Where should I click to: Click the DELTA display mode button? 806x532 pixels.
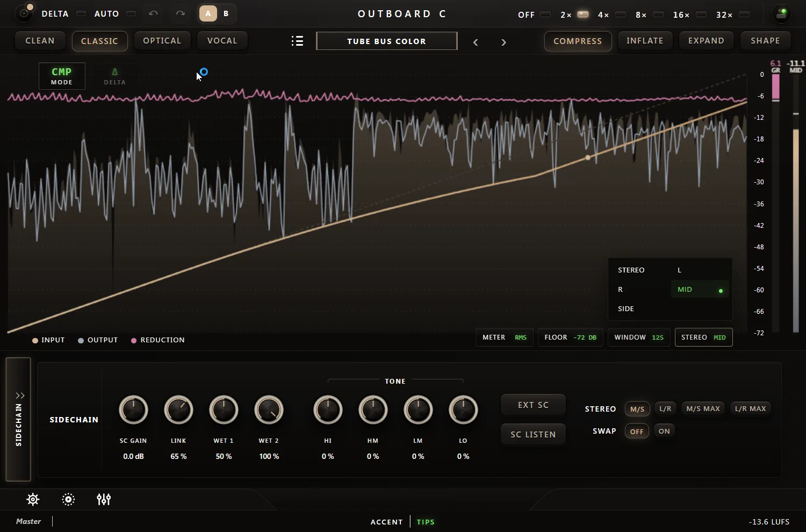114,76
